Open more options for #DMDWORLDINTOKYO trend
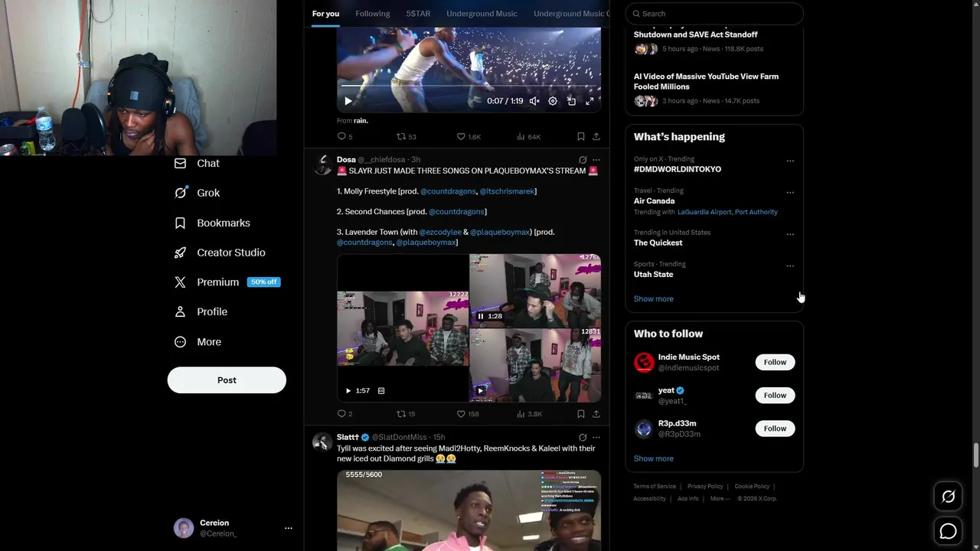The height and width of the screenshot is (551, 980). [x=790, y=161]
